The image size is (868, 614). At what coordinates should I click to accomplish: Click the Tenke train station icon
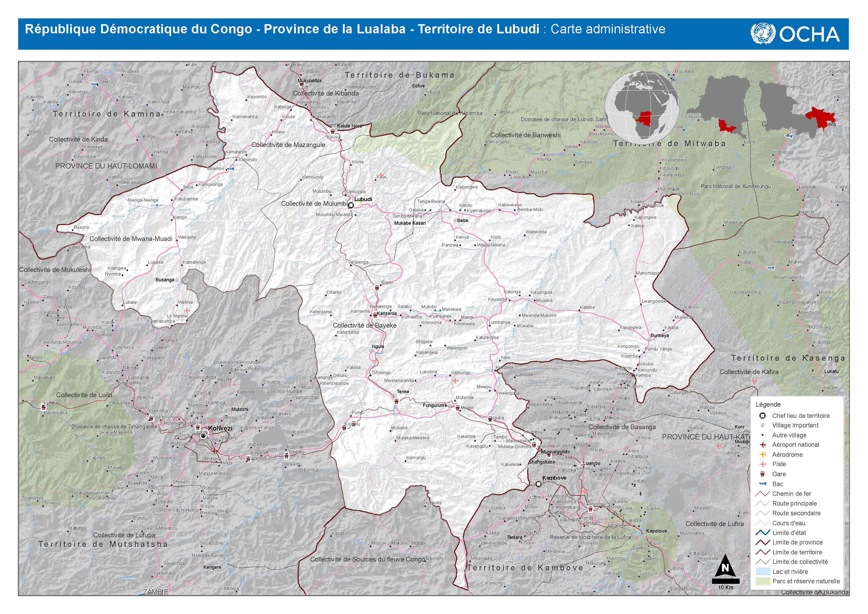(x=396, y=401)
